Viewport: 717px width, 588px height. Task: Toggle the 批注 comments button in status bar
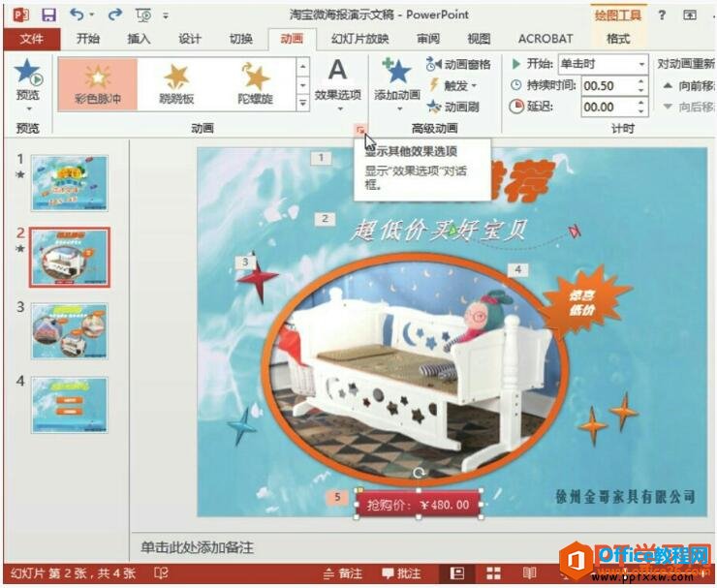[401, 573]
